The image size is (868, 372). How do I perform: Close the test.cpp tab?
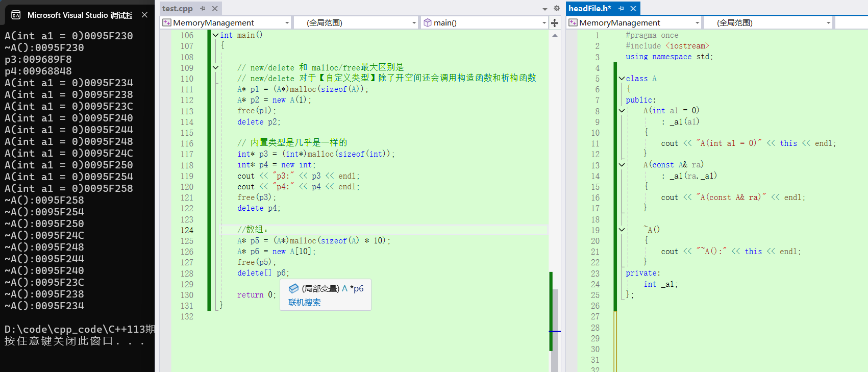click(x=215, y=8)
